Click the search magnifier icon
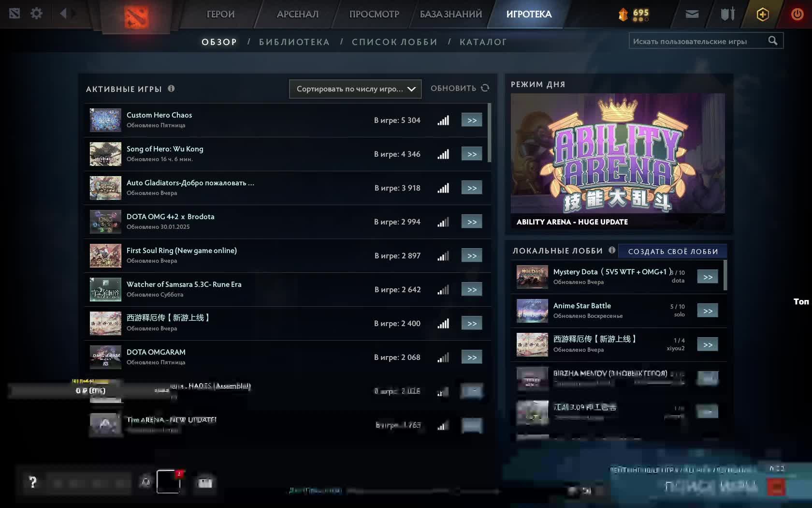812x508 pixels. pos(773,41)
